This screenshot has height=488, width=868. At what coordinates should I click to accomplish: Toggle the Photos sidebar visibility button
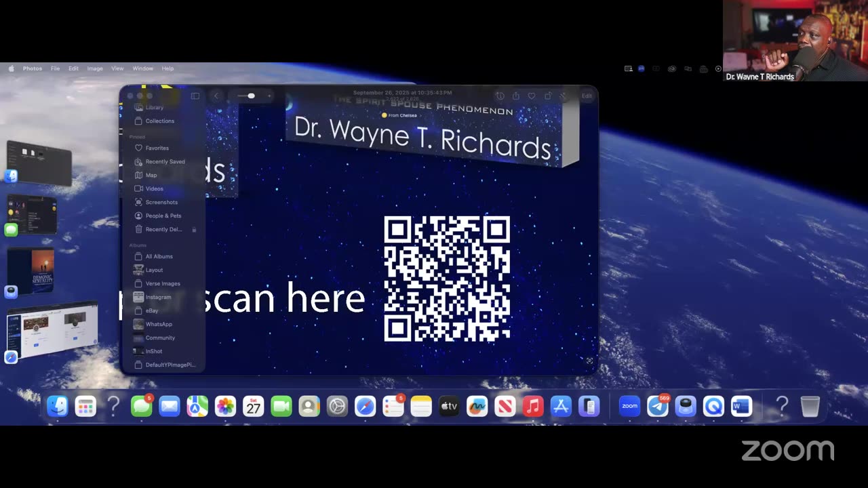point(195,96)
